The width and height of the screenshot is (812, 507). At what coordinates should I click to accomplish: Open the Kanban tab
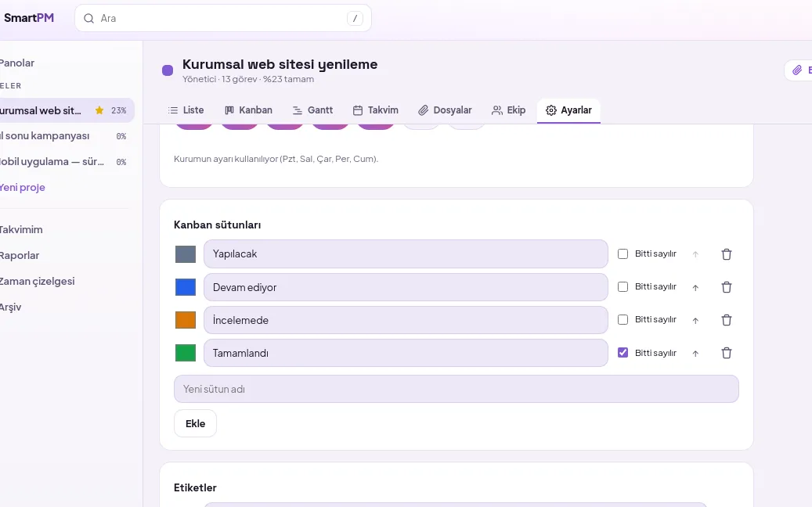point(248,110)
